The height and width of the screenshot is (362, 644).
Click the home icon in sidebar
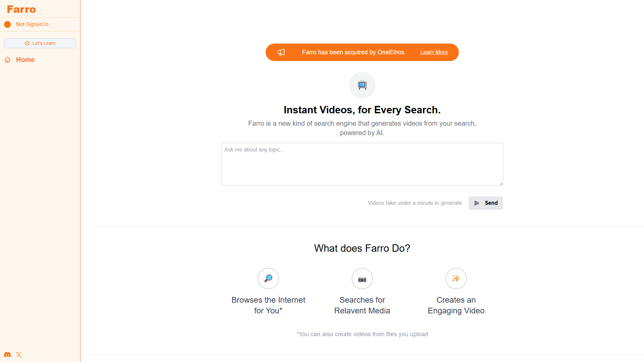click(x=7, y=60)
